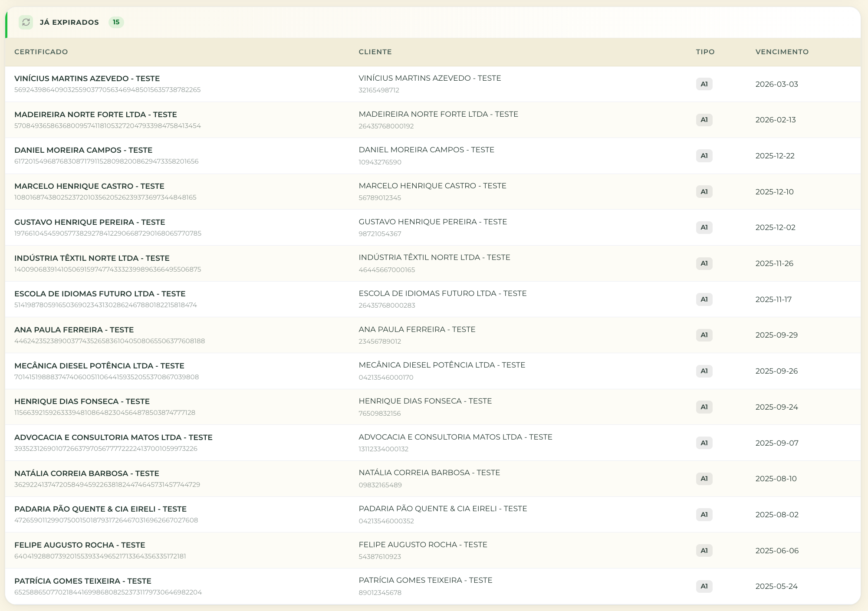This screenshot has height=611, width=868.
Task: Select certificate ANA PAULA FERREIRA - TESTE
Action: click(x=74, y=330)
